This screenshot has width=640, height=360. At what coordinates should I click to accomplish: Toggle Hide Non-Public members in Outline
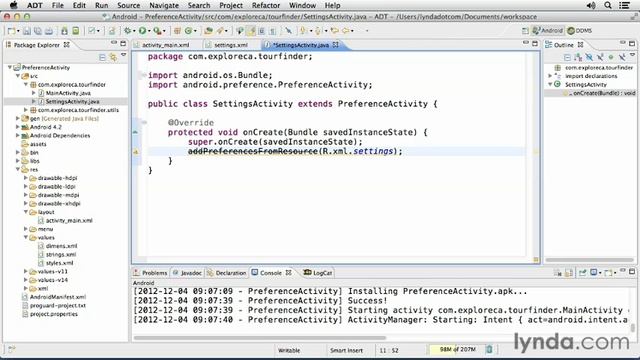pos(611,57)
